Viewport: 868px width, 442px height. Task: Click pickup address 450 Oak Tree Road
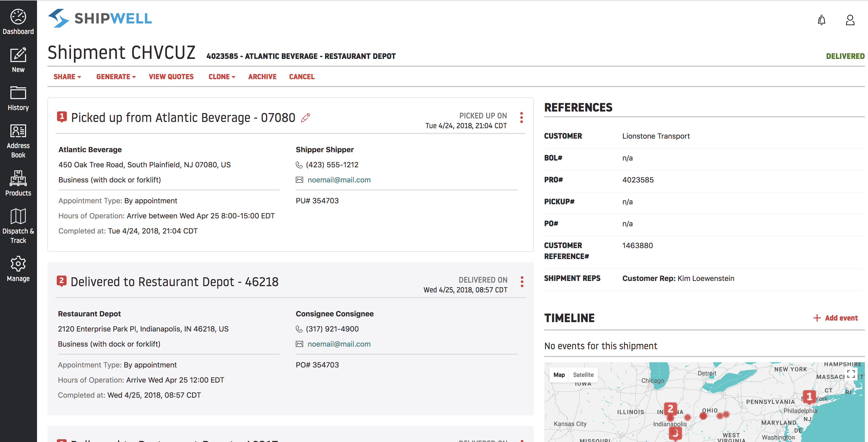[x=145, y=165]
